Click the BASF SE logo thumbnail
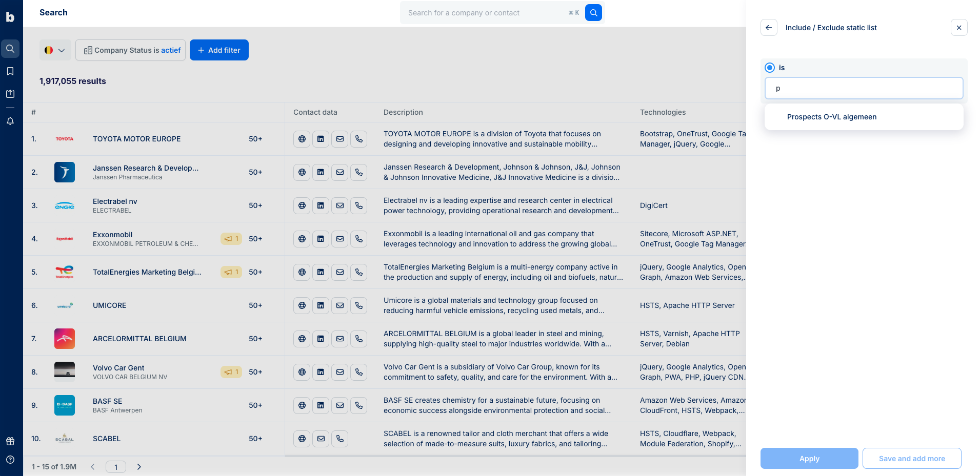980x476 pixels. tap(65, 405)
